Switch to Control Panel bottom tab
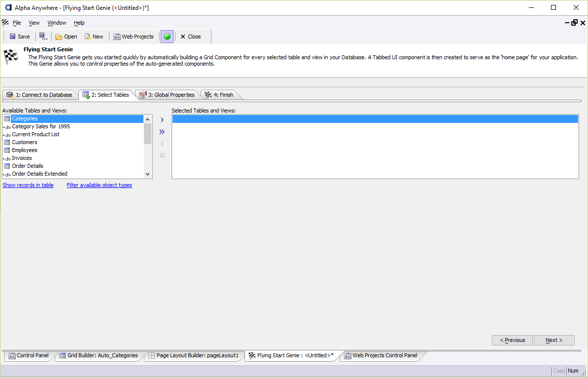The height and width of the screenshot is (378, 588). [29, 355]
